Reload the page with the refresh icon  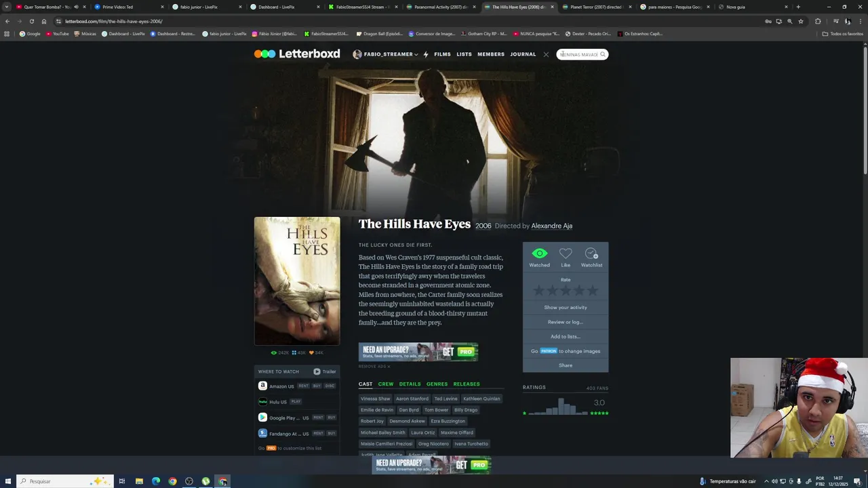coord(31,21)
